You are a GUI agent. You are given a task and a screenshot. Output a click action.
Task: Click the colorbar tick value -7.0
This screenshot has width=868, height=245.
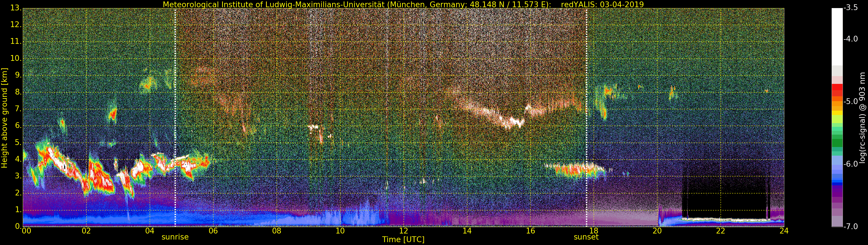(851, 227)
